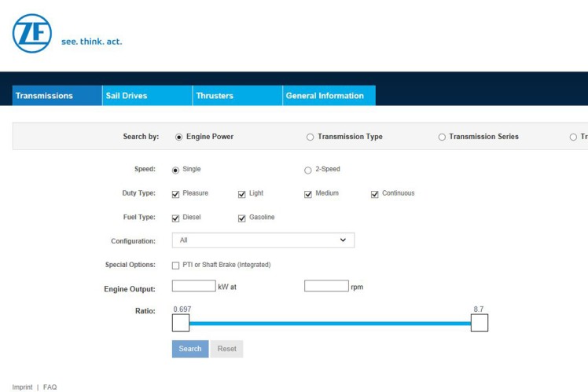588x392 pixels.
Task: Uncheck the Pleasure duty type
Action: 175,194
